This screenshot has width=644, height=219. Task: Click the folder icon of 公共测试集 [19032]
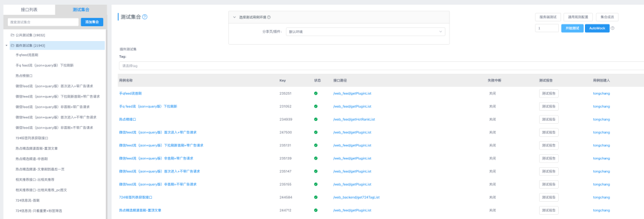pyautogui.click(x=13, y=35)
